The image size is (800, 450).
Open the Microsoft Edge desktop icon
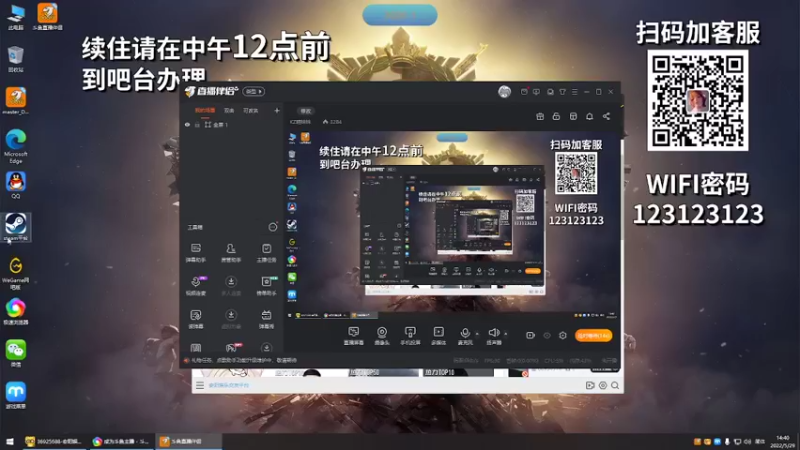16,146
